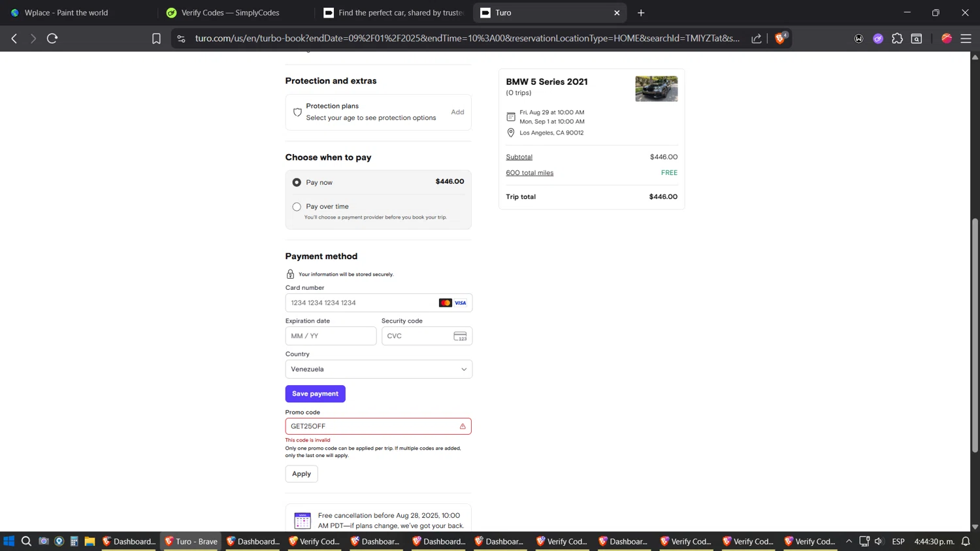The height and width of the screenshot is (551, 980).
Task: Click Add for protection plans
Action: [457, 112]
